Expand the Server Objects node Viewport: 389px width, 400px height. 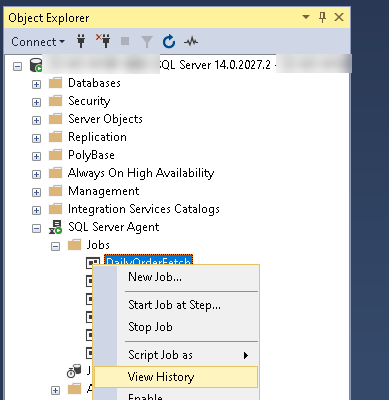(36, 120)
